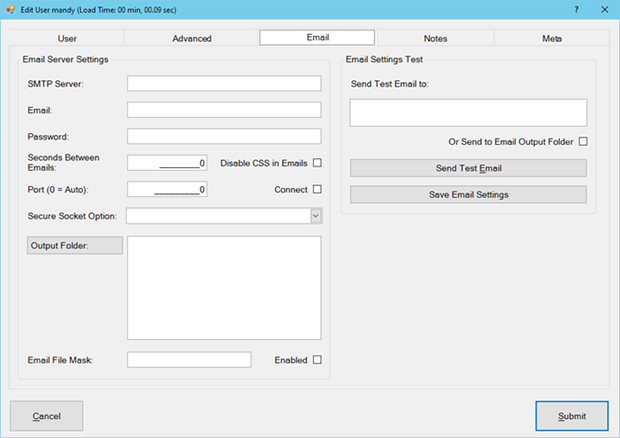
Task: Focus the SMTP Server input field
Action: pos(224,83)
